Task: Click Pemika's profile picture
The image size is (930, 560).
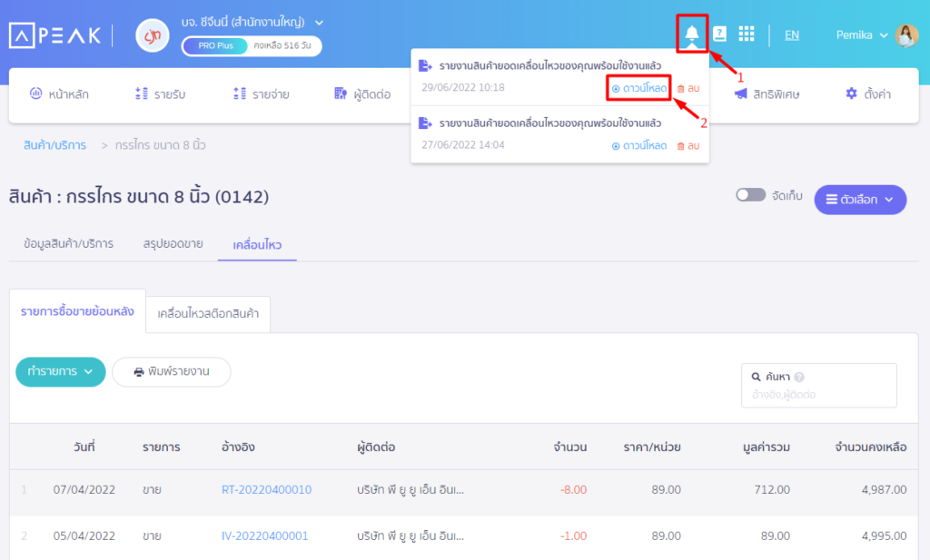Action: click(x=906, y=35)
